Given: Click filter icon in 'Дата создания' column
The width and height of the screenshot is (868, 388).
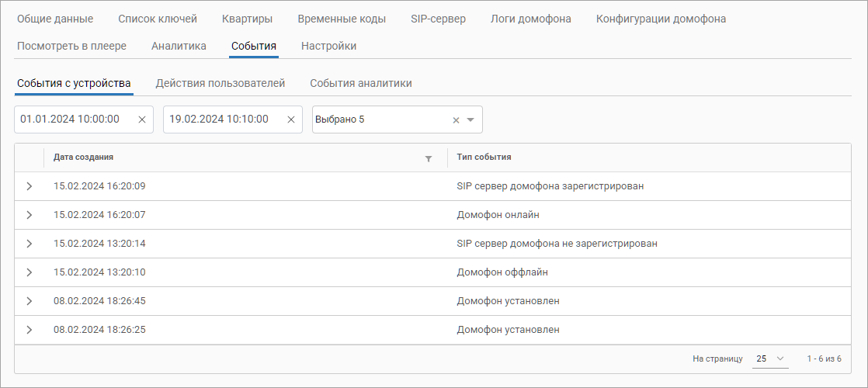Looking at the screenshot, I should click(x=428, y=158).
